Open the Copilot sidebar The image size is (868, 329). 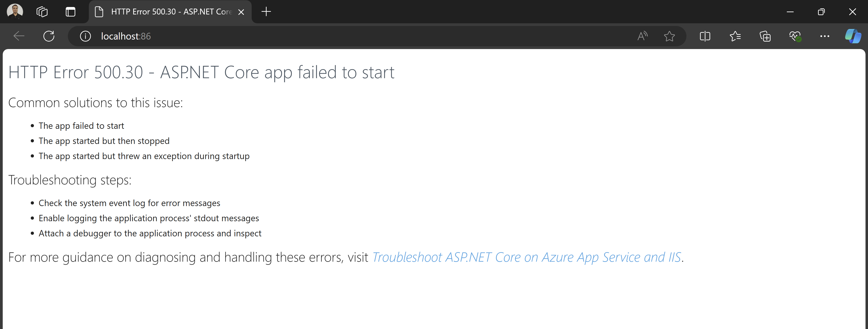853,36
